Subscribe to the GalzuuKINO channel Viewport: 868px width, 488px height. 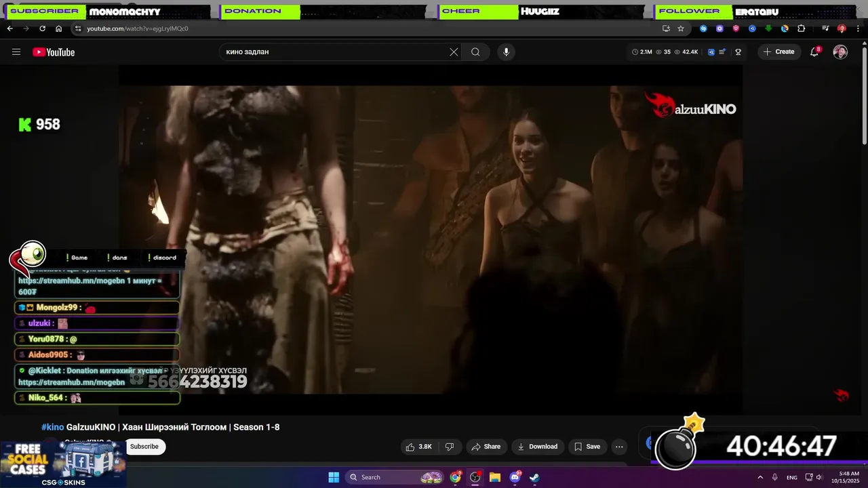(x=144, y=446)
